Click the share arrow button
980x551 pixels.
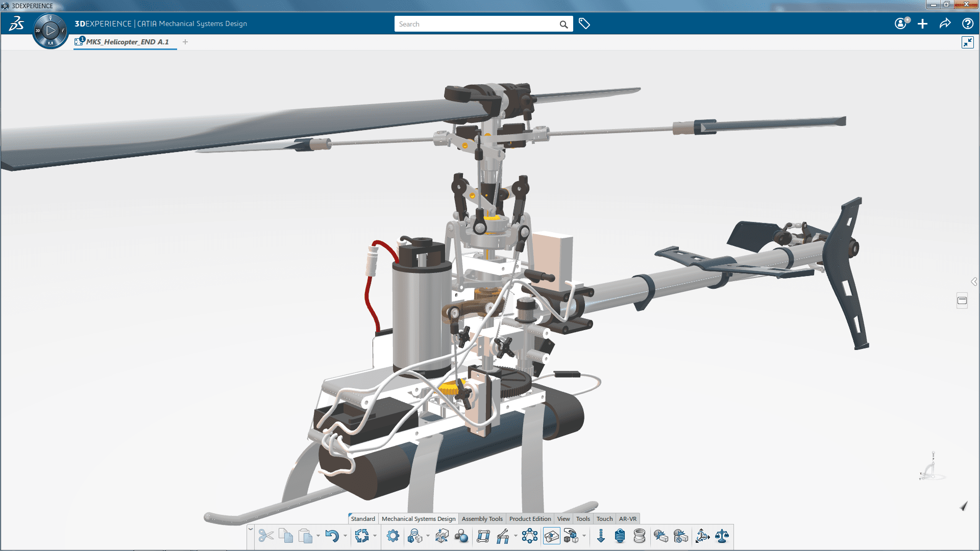[945, 24]
